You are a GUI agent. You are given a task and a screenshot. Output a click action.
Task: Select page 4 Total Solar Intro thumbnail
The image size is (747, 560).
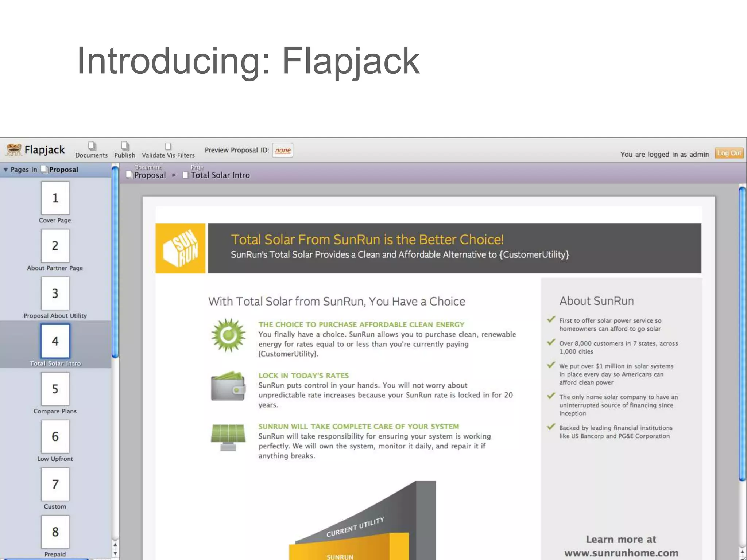[x=55, y=341]
